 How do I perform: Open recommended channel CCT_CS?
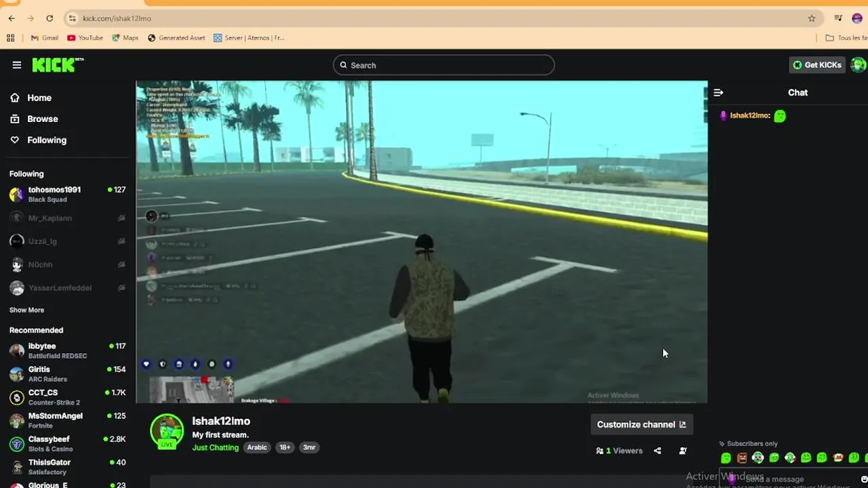[68, 397]
